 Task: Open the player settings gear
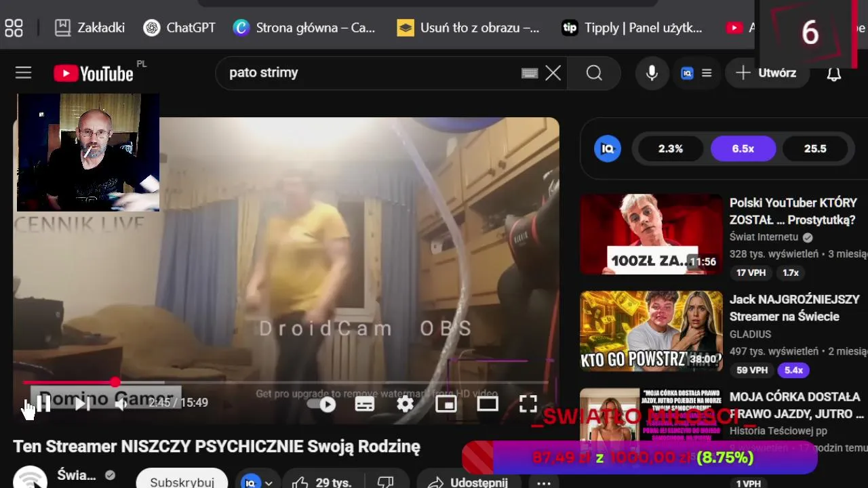[x=406, y=405]
